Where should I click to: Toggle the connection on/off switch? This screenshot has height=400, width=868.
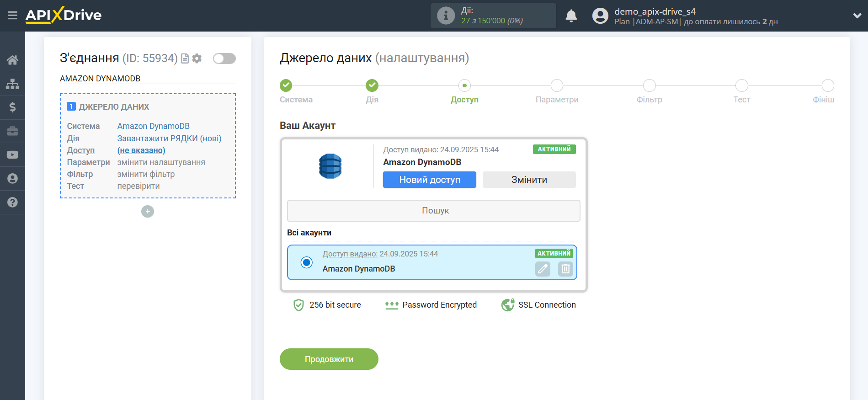click(224, 59)
